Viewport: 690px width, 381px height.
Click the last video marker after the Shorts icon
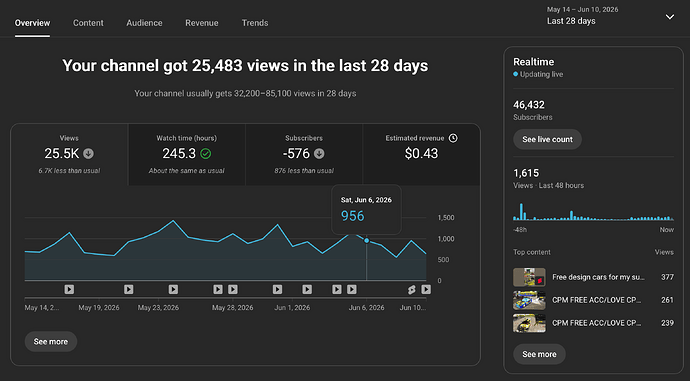(426, 289)
